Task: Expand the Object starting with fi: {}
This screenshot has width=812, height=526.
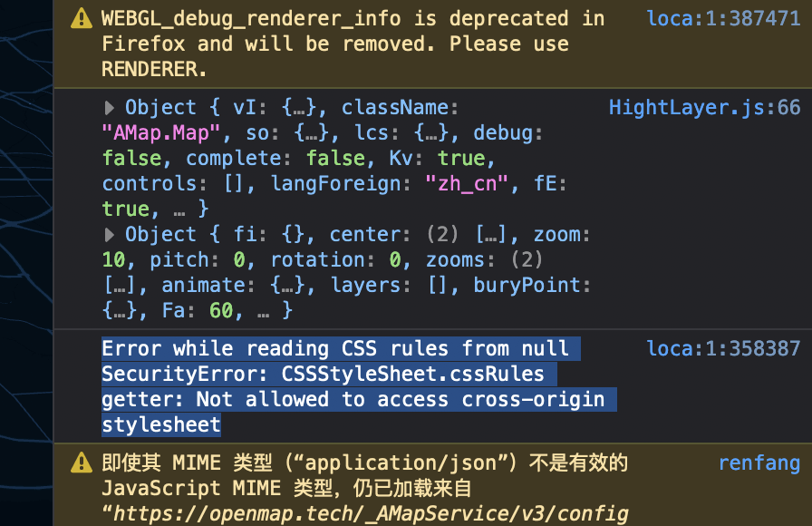Action: coord(111,235)
